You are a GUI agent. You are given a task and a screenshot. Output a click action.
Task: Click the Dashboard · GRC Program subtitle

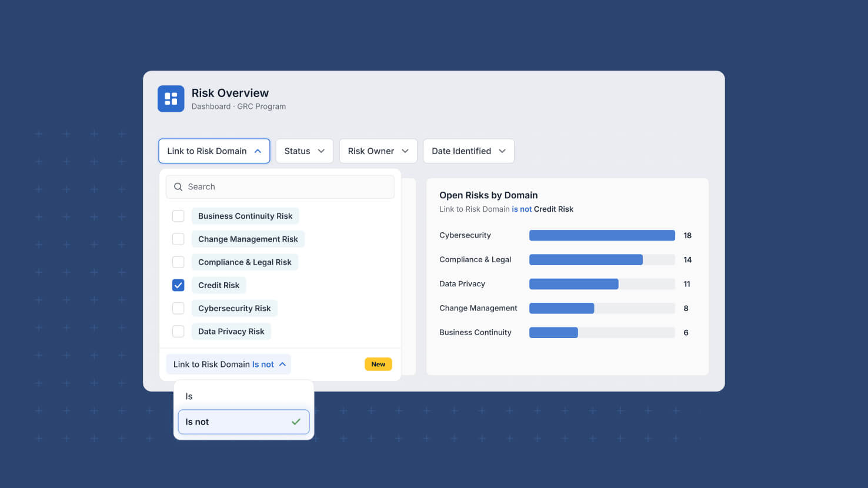point(239,106)
